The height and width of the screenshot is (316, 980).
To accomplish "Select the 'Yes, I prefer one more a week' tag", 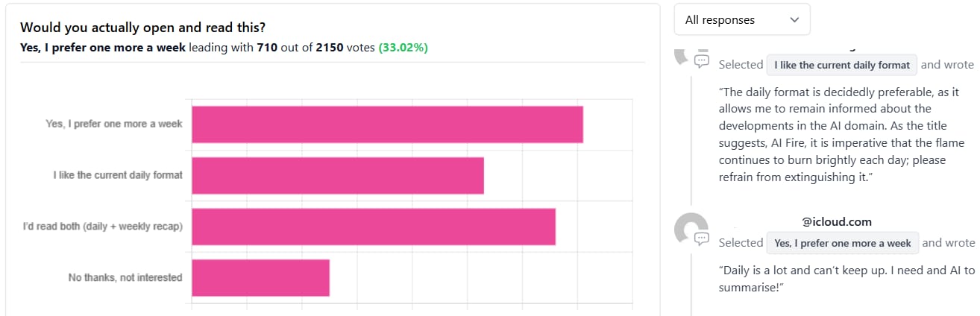I will click(x=843, y=243).
